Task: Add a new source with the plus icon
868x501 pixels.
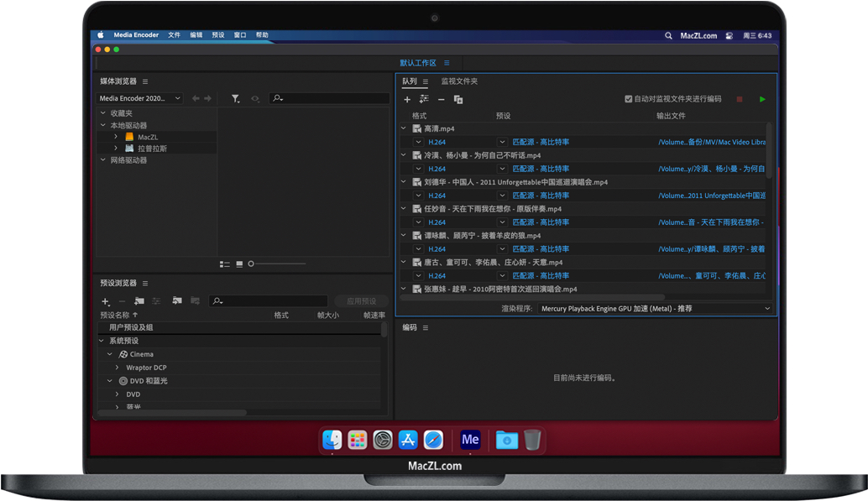Action: [408, 99]
